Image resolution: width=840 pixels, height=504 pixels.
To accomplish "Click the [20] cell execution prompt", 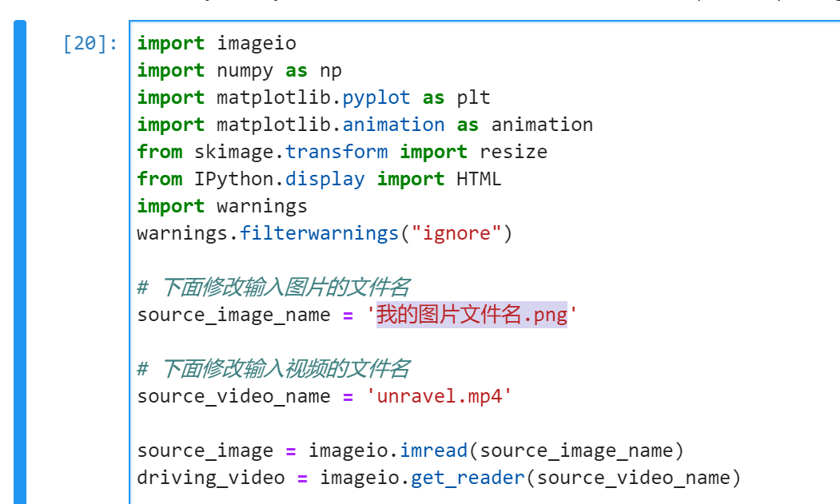I will click(x=90, y=44).
